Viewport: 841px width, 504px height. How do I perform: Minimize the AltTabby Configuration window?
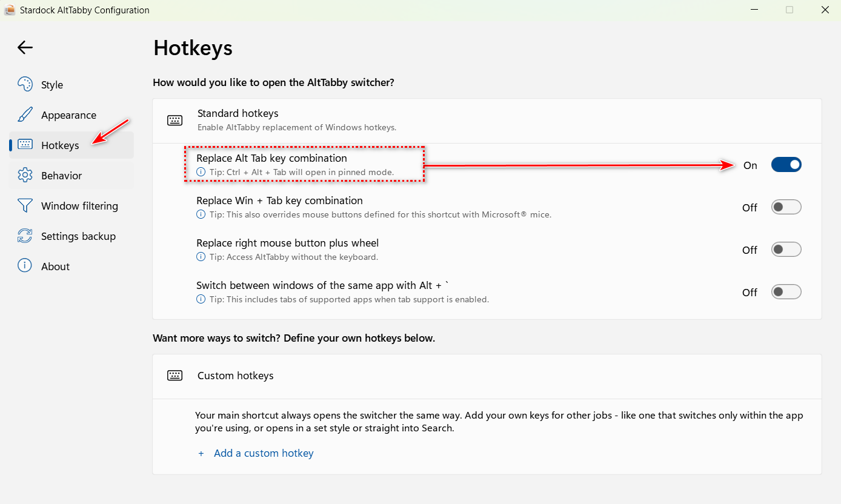[754, 10]
